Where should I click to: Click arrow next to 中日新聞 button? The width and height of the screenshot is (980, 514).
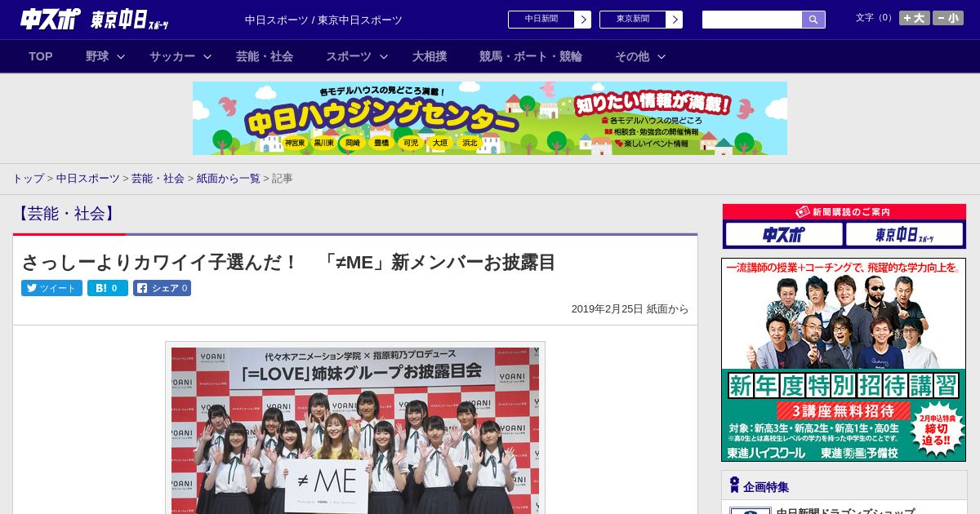[583, 20]
